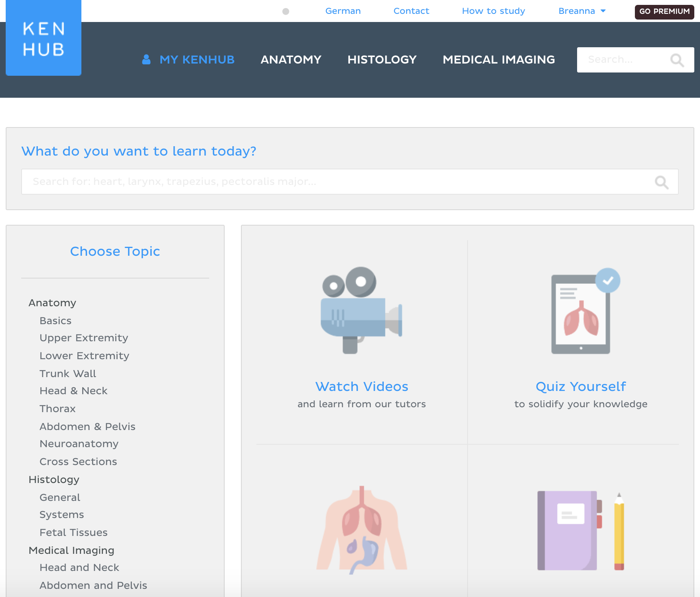Viewport: 700px width, 597px height.
Task: Select Cross Sections topic
Action: tap(79, 462)
